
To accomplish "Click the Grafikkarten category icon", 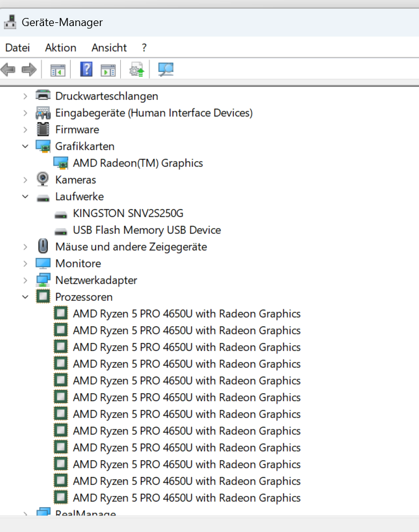I will click(43, 146).
